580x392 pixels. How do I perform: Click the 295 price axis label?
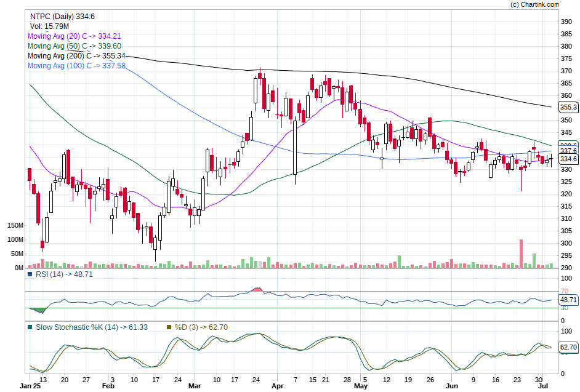click(566, 255)
